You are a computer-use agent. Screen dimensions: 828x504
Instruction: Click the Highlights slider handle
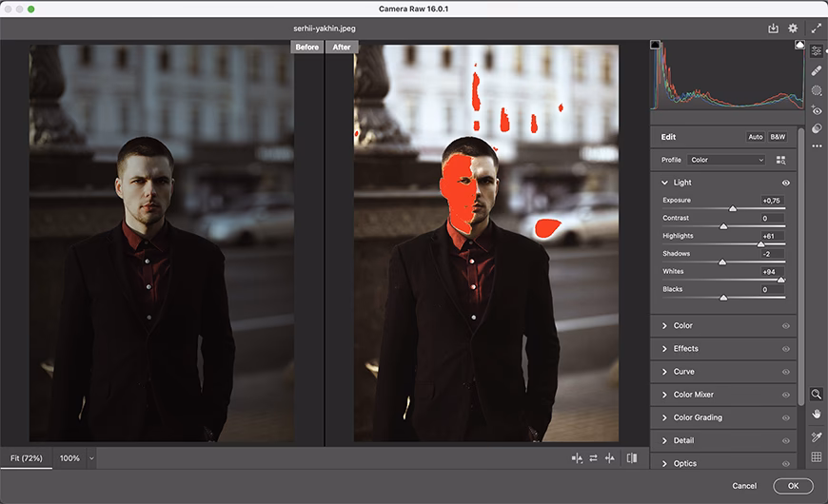pos(760,244)
